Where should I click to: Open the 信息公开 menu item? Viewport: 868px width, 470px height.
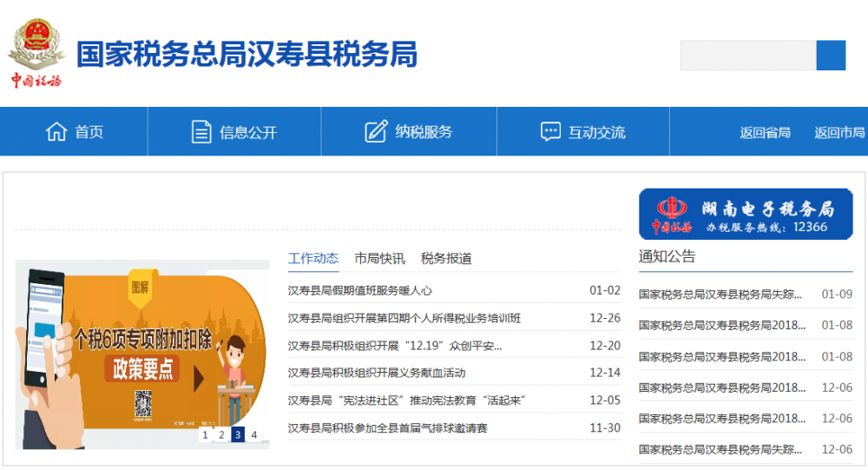(x=248, y=132)
